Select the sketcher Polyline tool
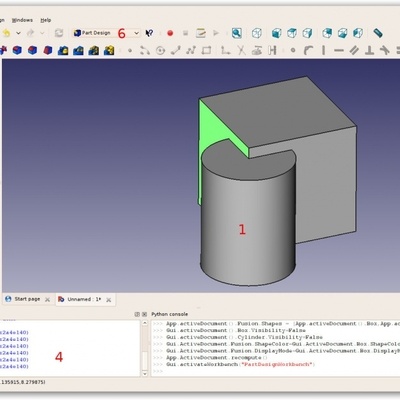Image resolution: width=400 pixels, height=400 pixels. point(191,50)
